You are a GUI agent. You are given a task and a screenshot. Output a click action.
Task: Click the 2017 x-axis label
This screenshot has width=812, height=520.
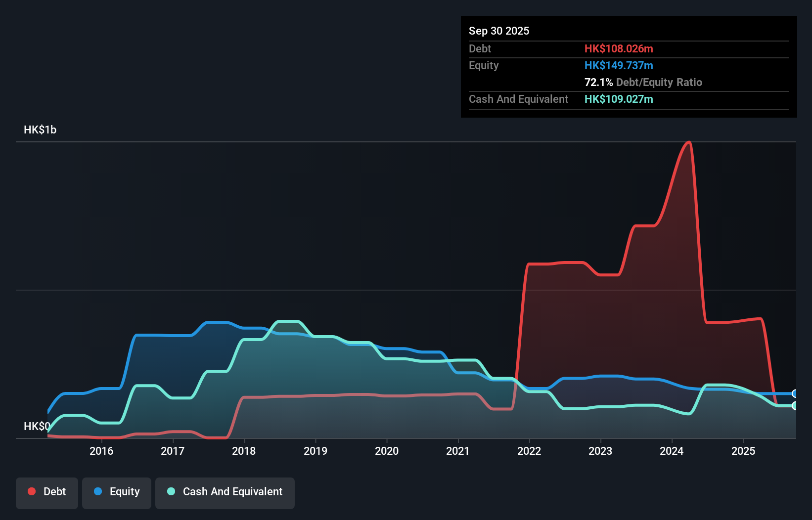[173, 451]
